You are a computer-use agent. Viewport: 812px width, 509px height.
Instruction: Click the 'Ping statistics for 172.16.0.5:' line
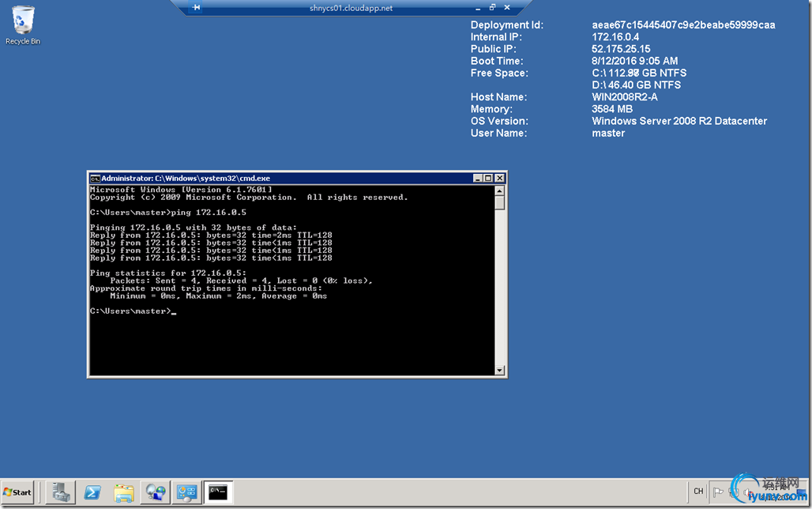pyautogui.click(x=167, y=273)
